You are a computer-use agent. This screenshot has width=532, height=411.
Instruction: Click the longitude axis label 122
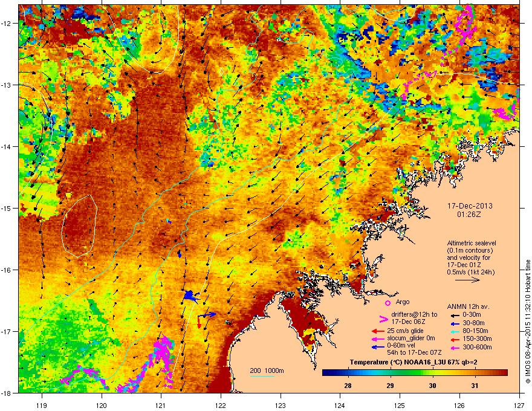tap(221, 405)
